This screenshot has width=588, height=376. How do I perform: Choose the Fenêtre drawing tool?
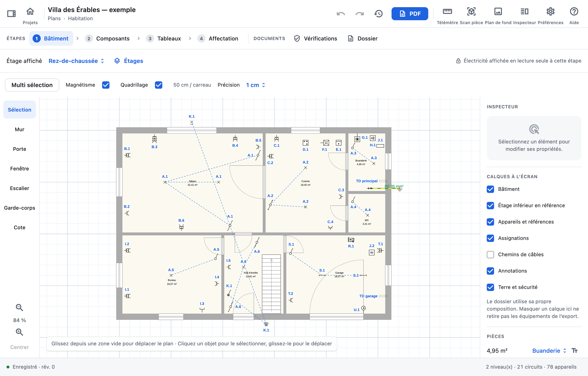20,168
